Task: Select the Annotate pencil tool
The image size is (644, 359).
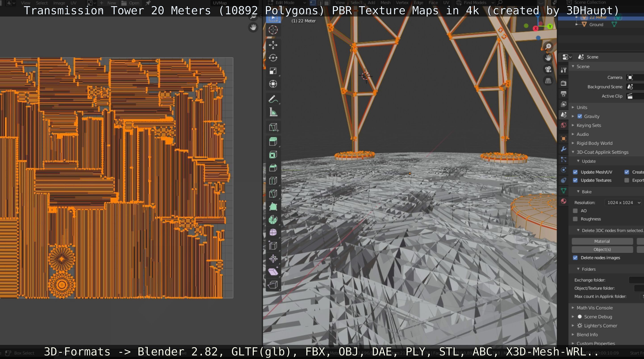Action: 273,99
